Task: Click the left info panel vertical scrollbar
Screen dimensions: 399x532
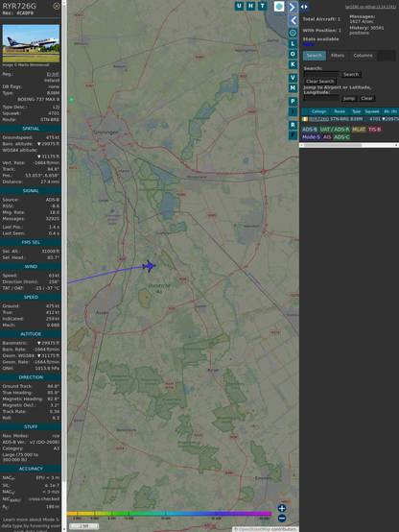Action: coord(64,266)
